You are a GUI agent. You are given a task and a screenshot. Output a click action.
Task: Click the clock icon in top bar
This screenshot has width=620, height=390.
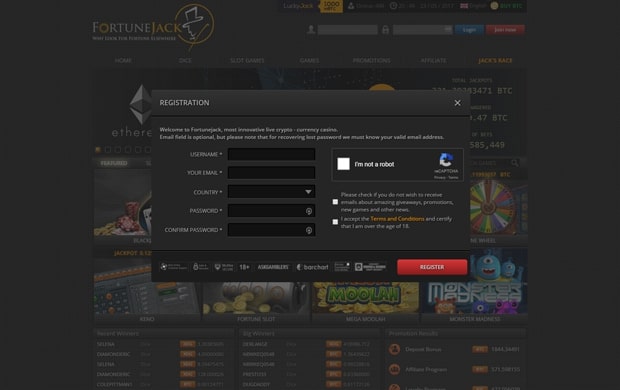[393, 6]
